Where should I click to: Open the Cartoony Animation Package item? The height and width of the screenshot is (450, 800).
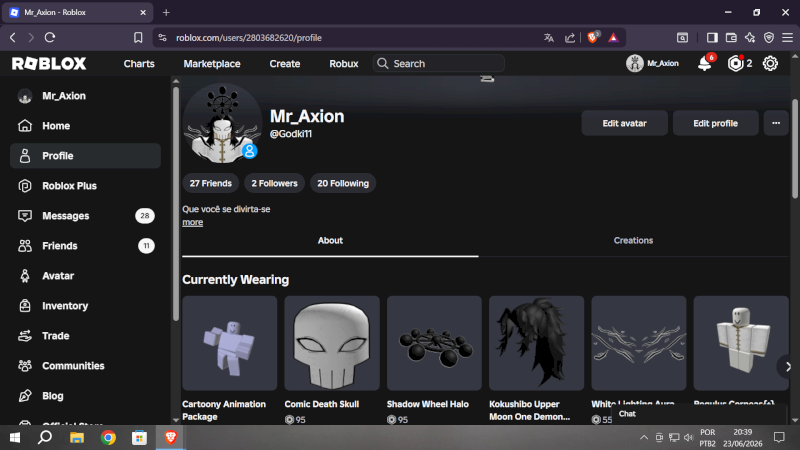tap(230, 343)
